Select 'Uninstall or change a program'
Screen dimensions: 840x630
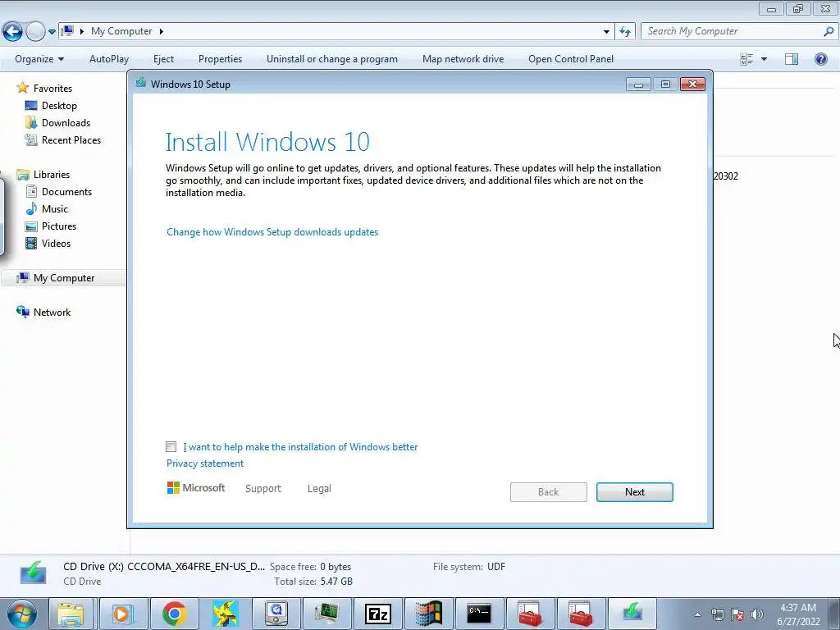tap(332, 59)
